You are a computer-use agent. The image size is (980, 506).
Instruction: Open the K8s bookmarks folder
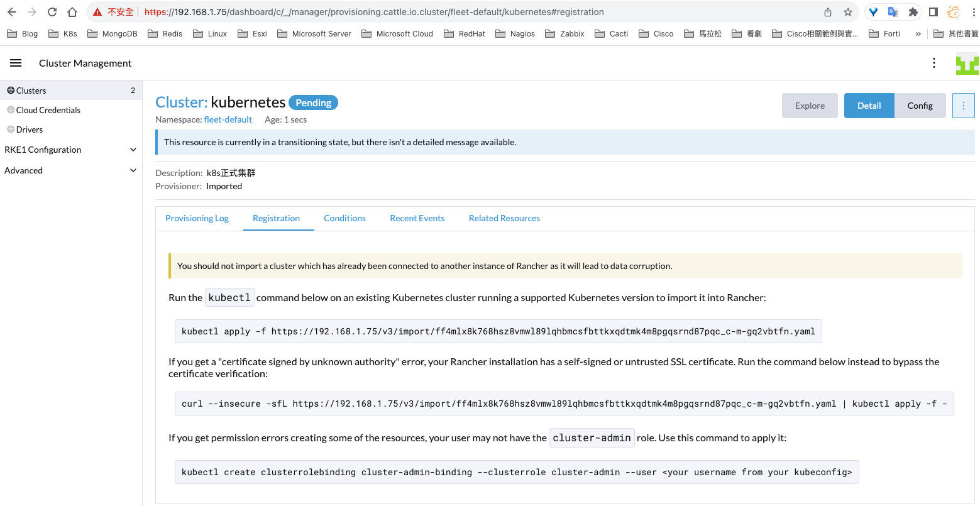63,34
